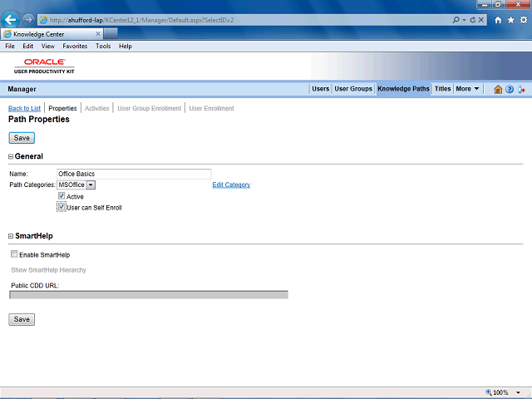The height and width of the screenshot is (399, 532).
Task: Open the Help menu
Action: (126, 47)
